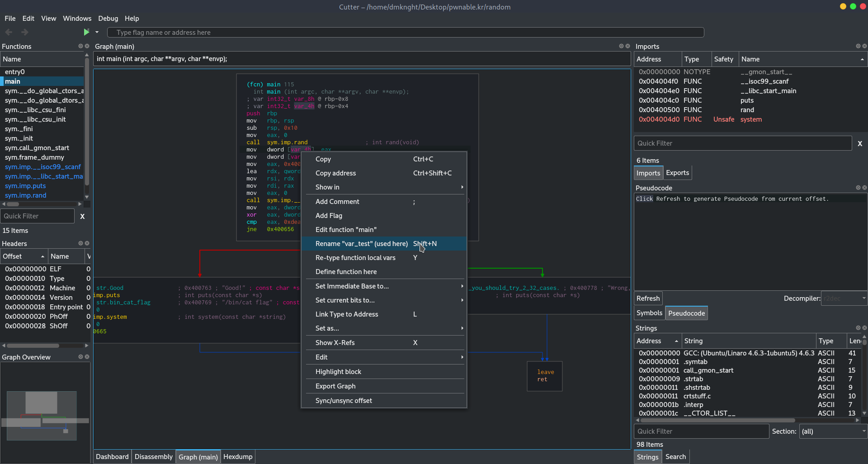Open the Dashboard tab
The width and height of the screenshot is (868, 464).
[x=112, y=457]
